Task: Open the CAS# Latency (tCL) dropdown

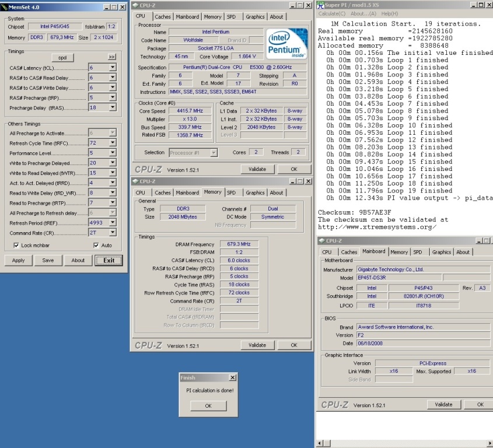Action: [x=113, y=67]
